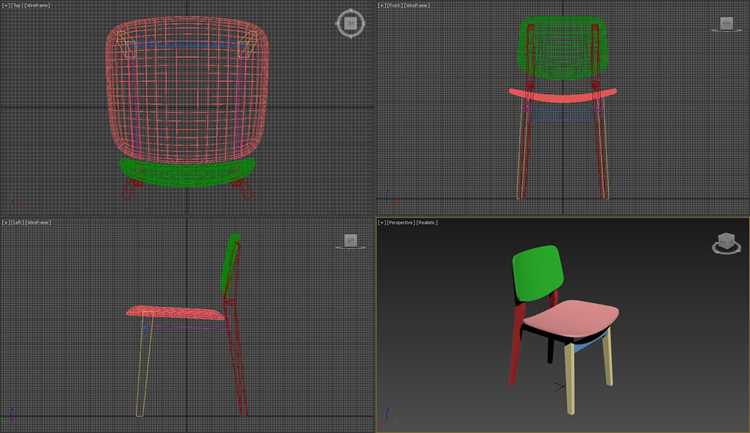
Task: Click the Top viewport ViewCube compass
Action: coord(351,23)
